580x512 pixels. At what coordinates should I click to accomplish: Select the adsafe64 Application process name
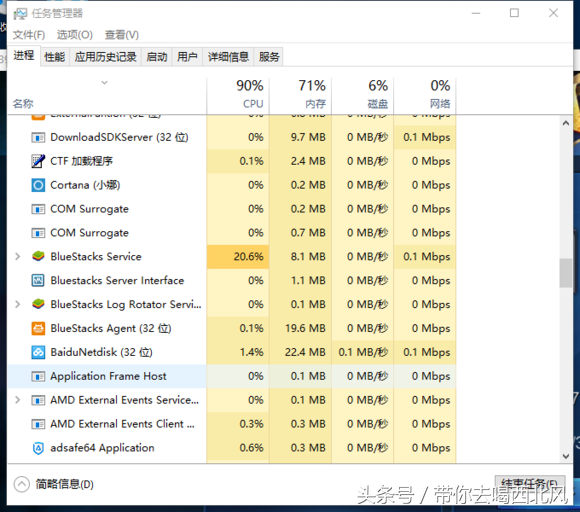click(x=102, y=448)
